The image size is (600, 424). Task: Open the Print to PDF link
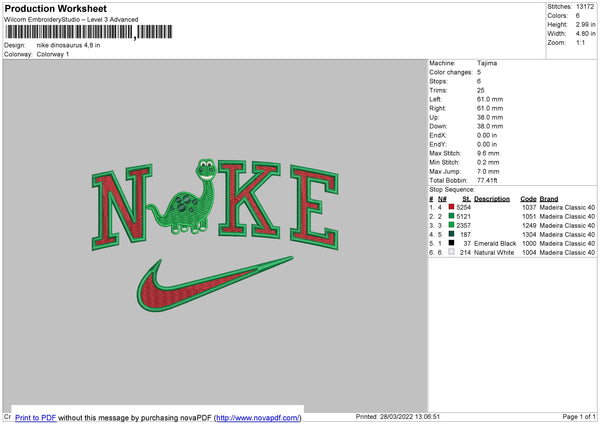(36, 417)
